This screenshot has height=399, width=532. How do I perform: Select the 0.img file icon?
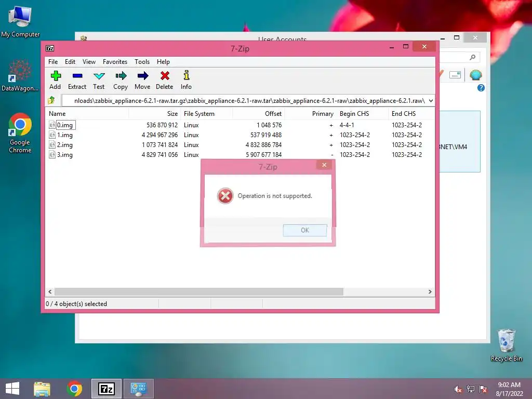click(52, 125)
